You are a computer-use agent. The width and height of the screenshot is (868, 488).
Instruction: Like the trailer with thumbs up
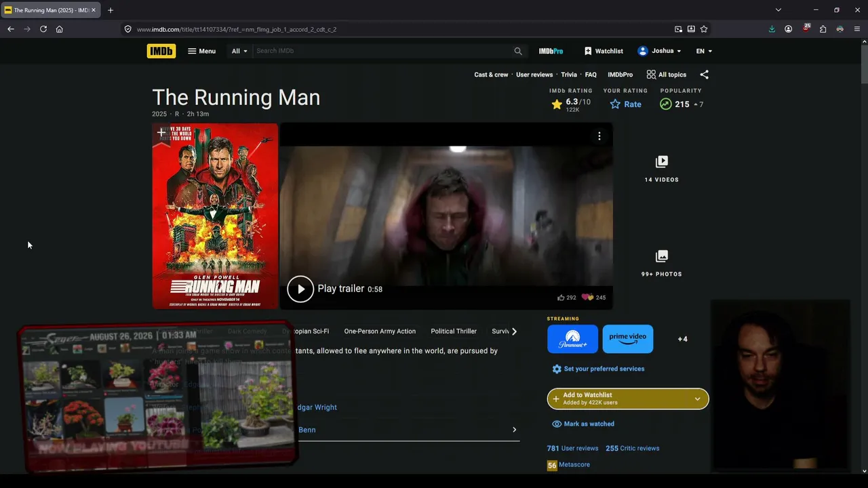tap(566, 298)
